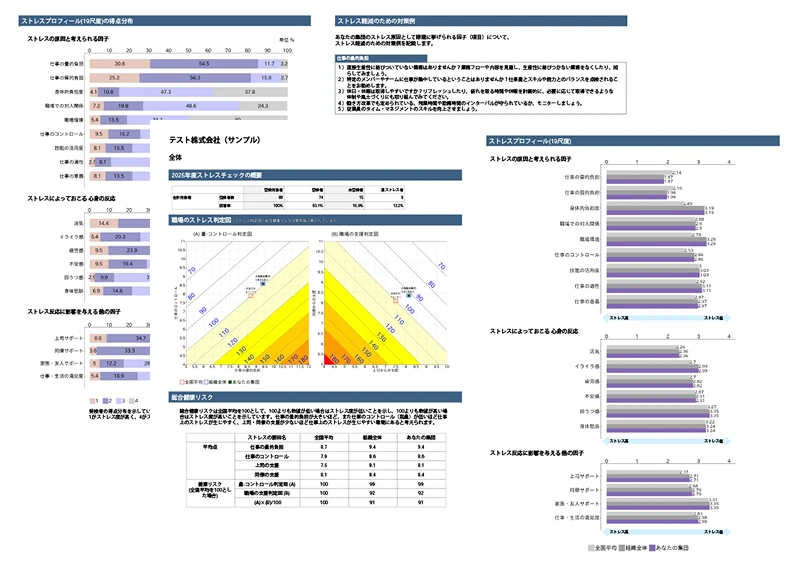
Task: Click the 54.5 bar segment
Action: [204, 64]
